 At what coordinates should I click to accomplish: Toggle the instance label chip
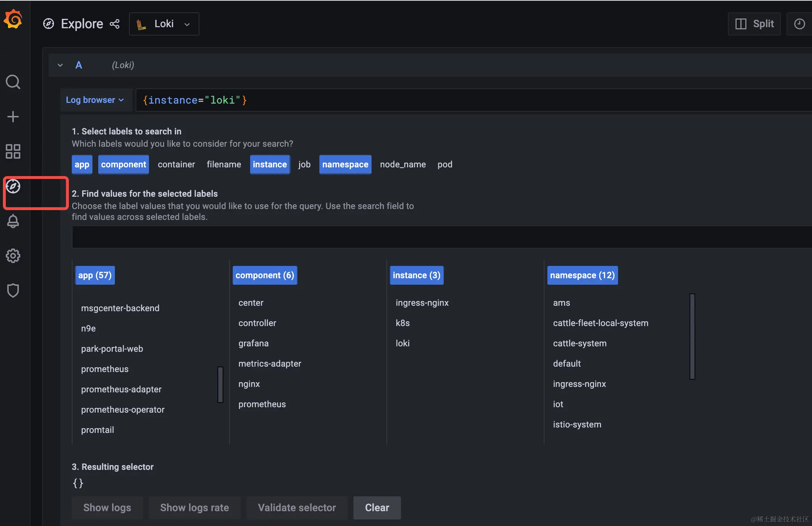(270, 164)
